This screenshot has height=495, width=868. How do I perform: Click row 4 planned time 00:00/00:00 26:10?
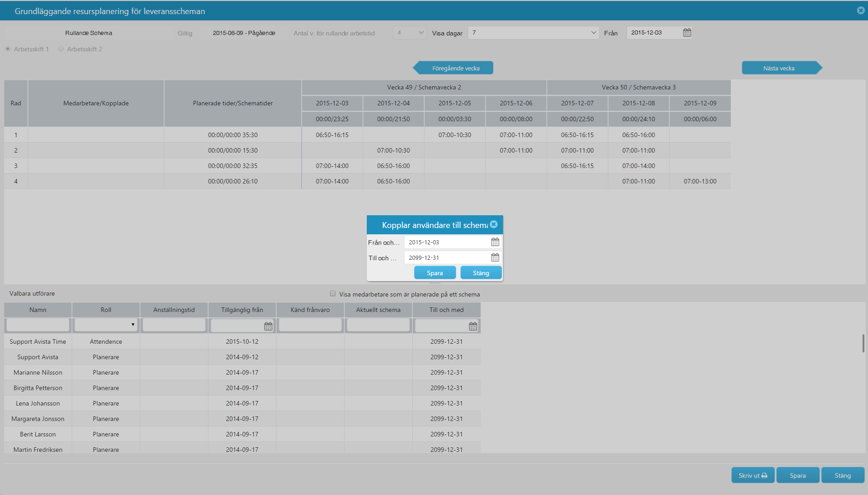pyautogui.click(x=233, y=181)
